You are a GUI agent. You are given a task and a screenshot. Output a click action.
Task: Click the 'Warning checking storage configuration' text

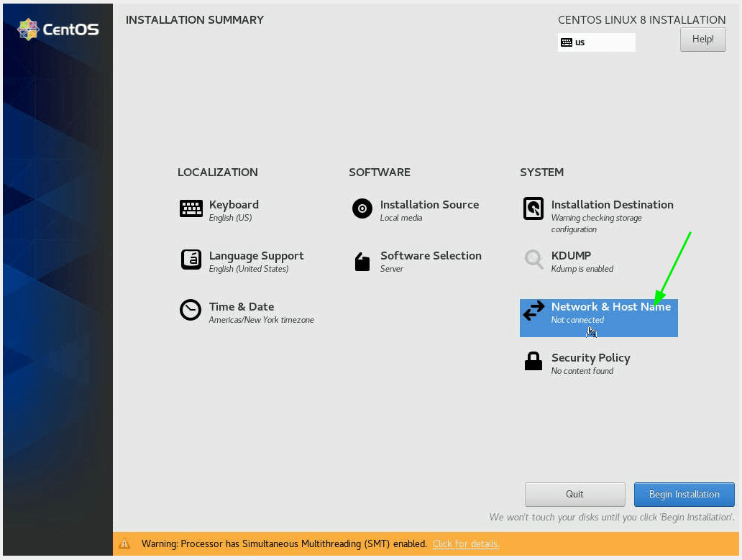pos(596,224)
